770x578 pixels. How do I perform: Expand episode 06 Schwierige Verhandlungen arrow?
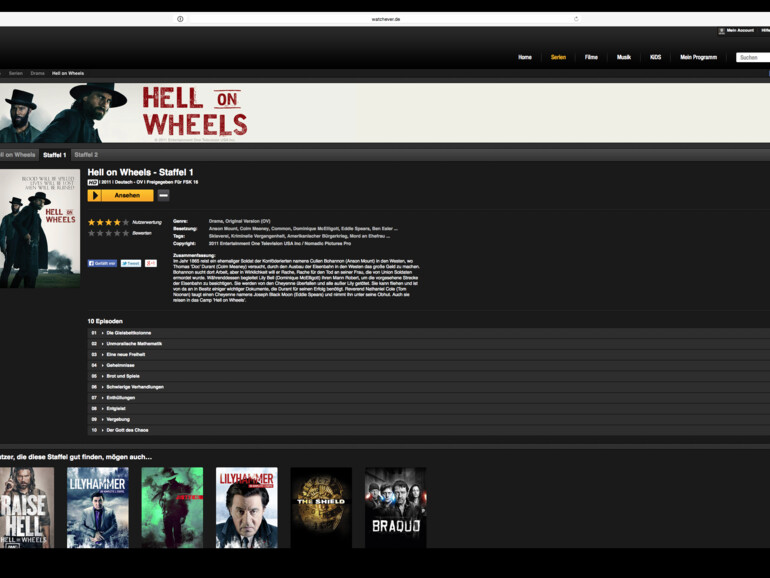tap(103, 387)
